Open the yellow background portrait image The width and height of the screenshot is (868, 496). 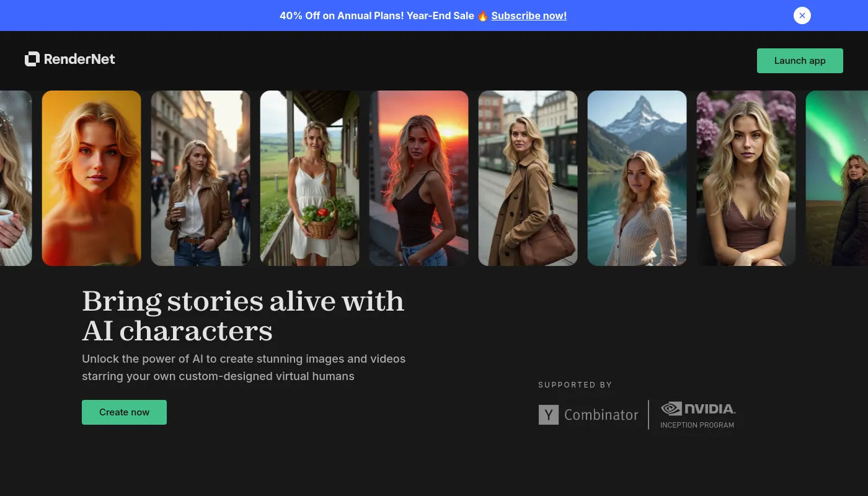pyautogui.click(x=91, y=178)
